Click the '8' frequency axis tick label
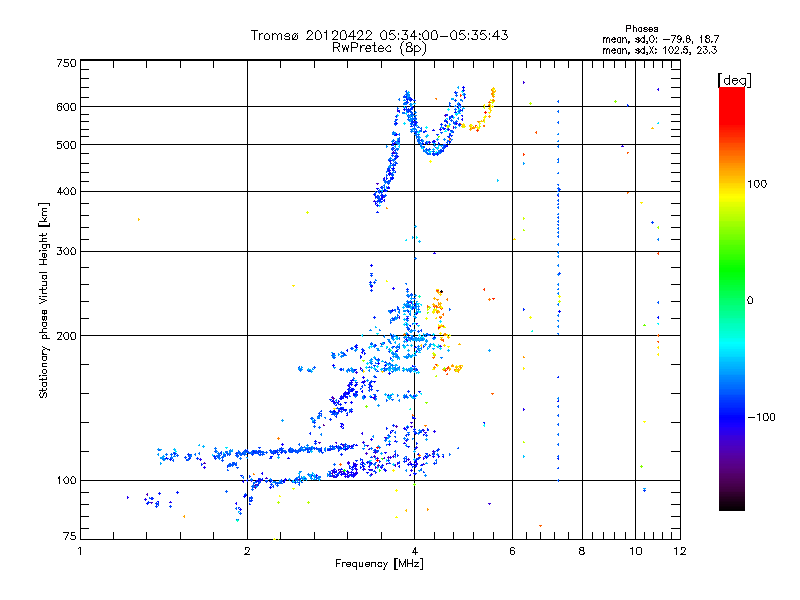This screenshot has height=600, width=800. 582,551
